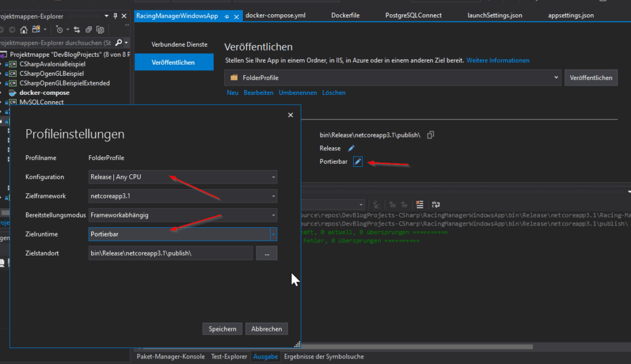Browse Zielstandort using the ellipsis button
The height and width of the screenshot is (364, 631).
pos(266,253)
